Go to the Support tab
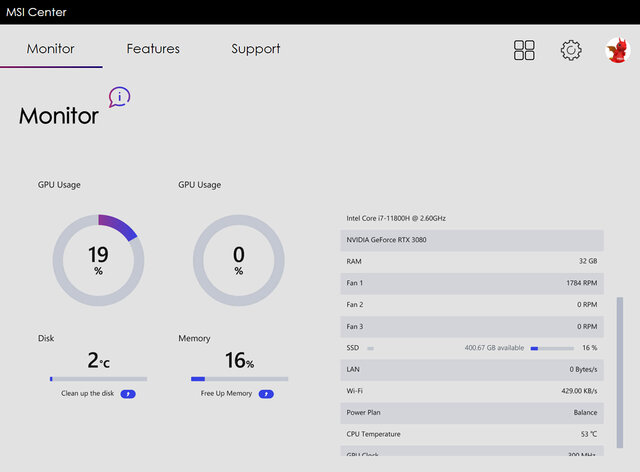Screen dimensions: 640x472 pos(256,49)
